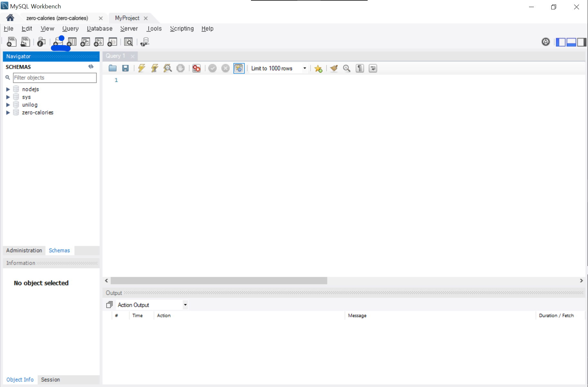Open preferences gear icon
The image size is (588, 387).
545,42
